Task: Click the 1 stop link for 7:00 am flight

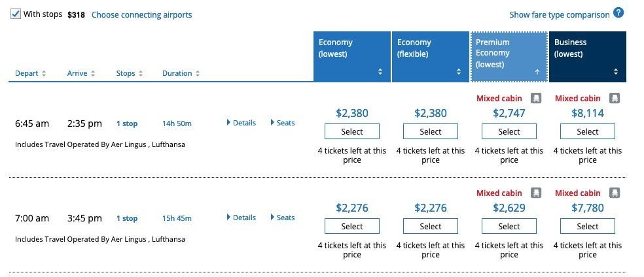Action: (x=127, y=218)
